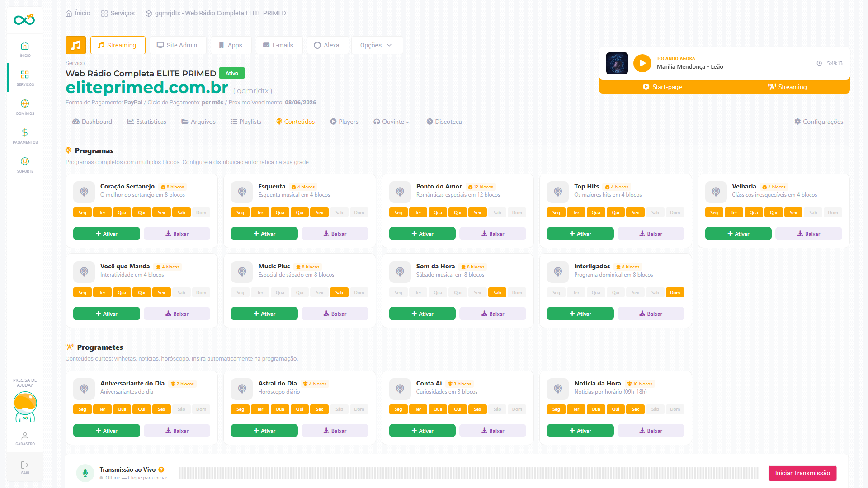
Task: Open the Players tab
Action: coord(344,122)
